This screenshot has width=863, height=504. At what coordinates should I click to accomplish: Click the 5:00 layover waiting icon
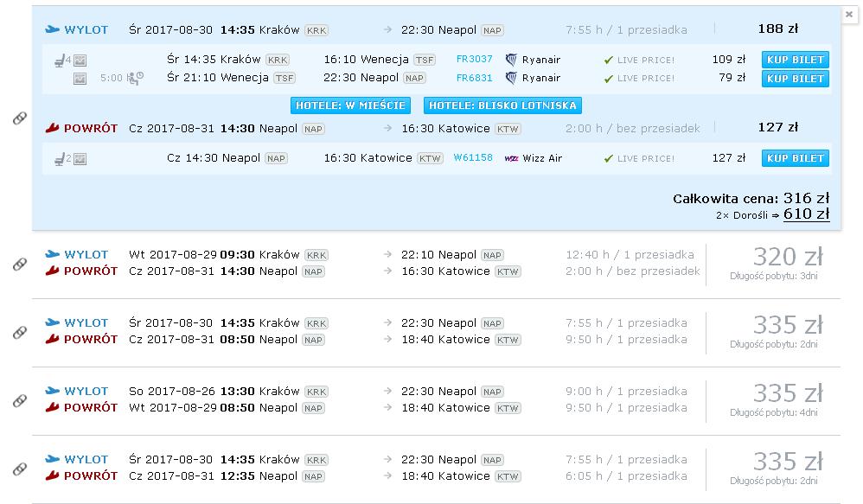point(135,78)
